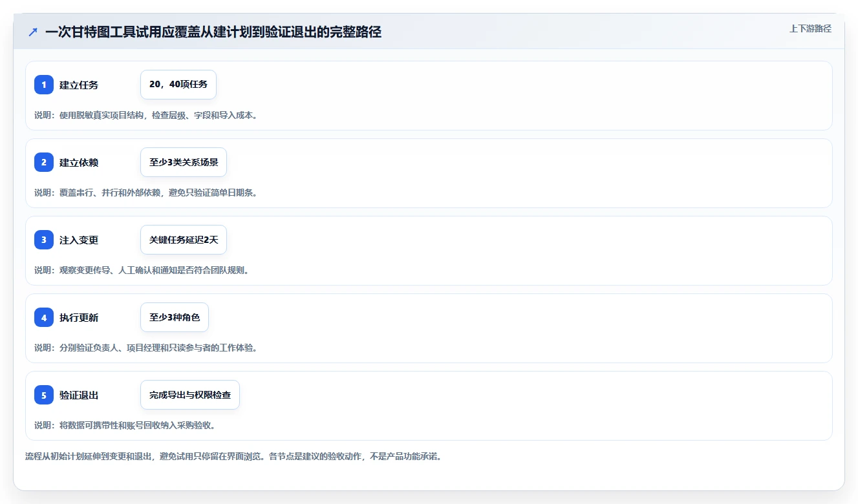858x504 pixels.
Task: Click the 执行更新 step title
Action: click(79, 317)
